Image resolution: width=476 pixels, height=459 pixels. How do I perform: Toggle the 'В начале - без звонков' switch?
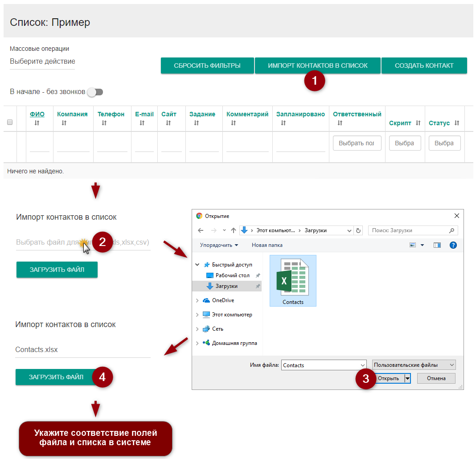click(x=95, y=92)
